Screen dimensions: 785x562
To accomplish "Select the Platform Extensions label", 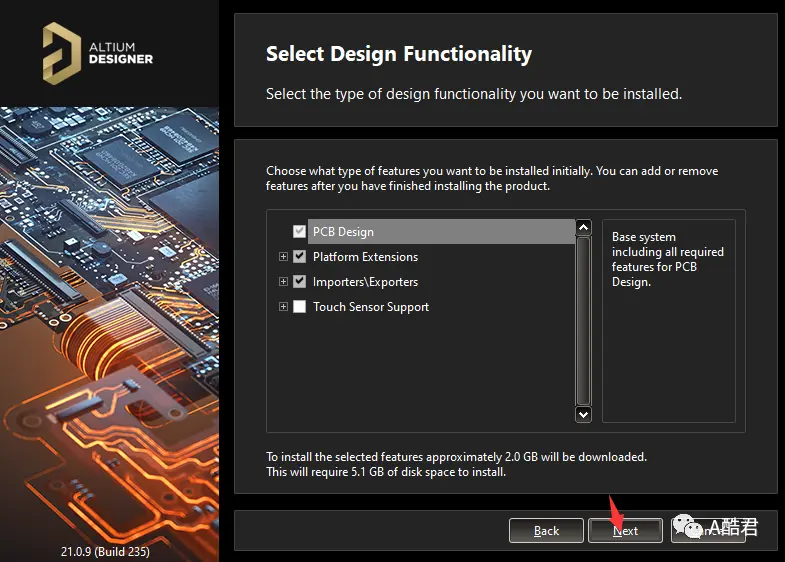I will [x=365, y=257].
